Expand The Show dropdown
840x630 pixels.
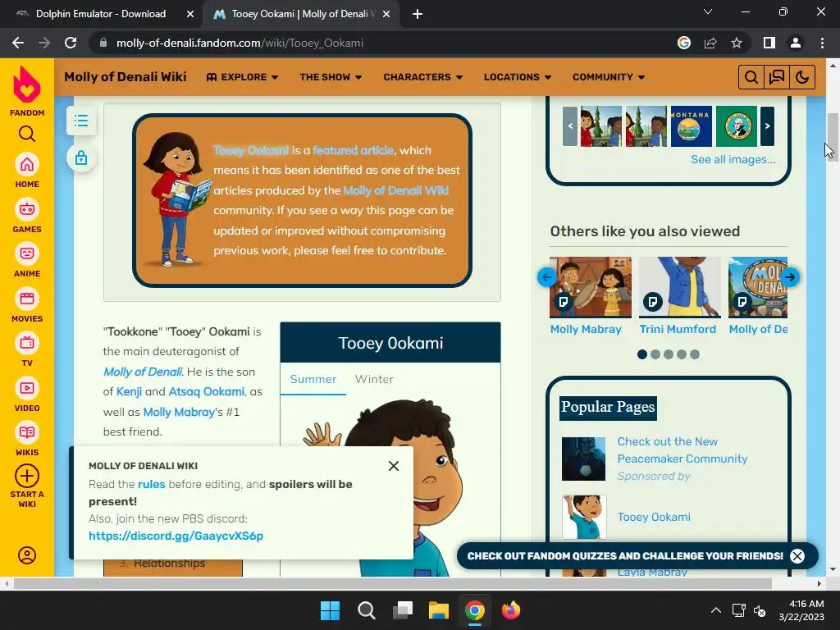click(331, 77)
